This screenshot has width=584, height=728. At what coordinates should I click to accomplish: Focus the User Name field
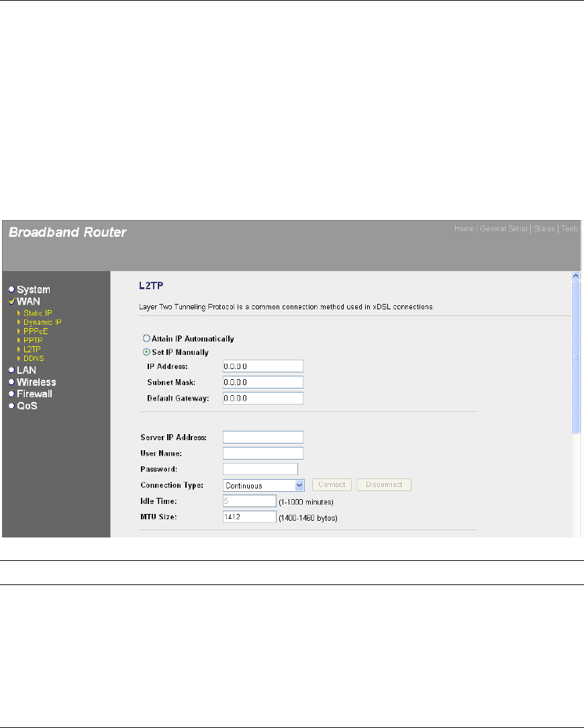pyautogui.click(x=263, y=453)
